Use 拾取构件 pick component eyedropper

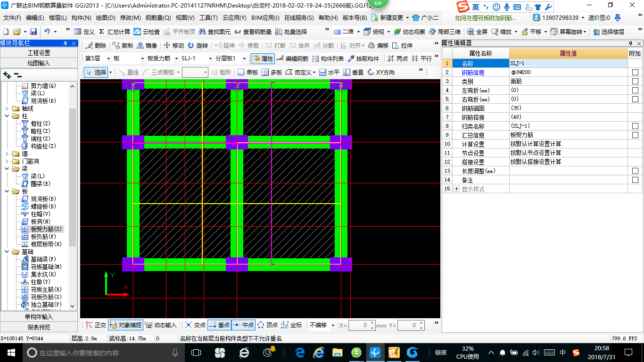pyautogui.click(x=363, y=59)
